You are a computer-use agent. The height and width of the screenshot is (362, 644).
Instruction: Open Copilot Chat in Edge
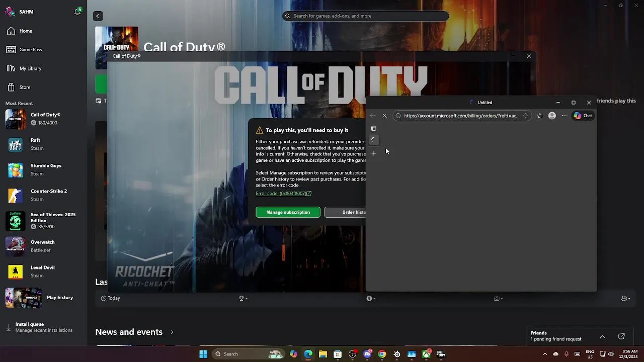click(x=583, y=116)
